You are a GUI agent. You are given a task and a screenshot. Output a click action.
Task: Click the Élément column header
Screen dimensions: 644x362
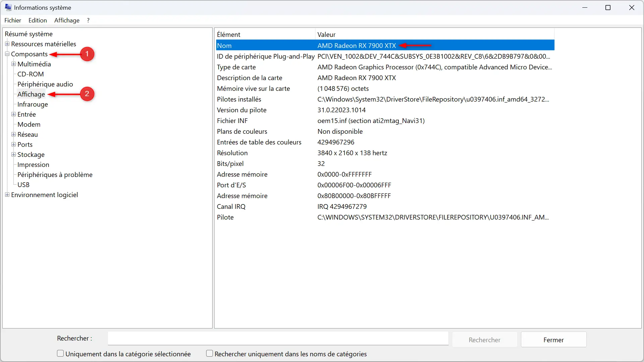point(265,34)
